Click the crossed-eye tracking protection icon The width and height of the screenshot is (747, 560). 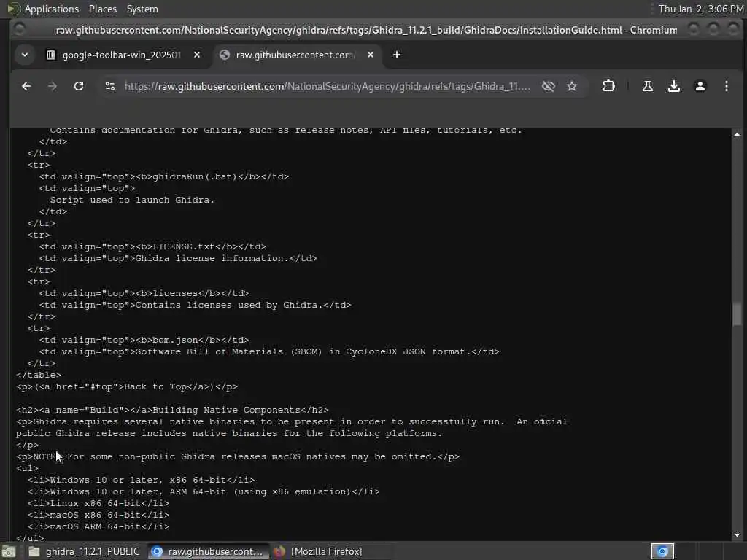coord(549,86)
